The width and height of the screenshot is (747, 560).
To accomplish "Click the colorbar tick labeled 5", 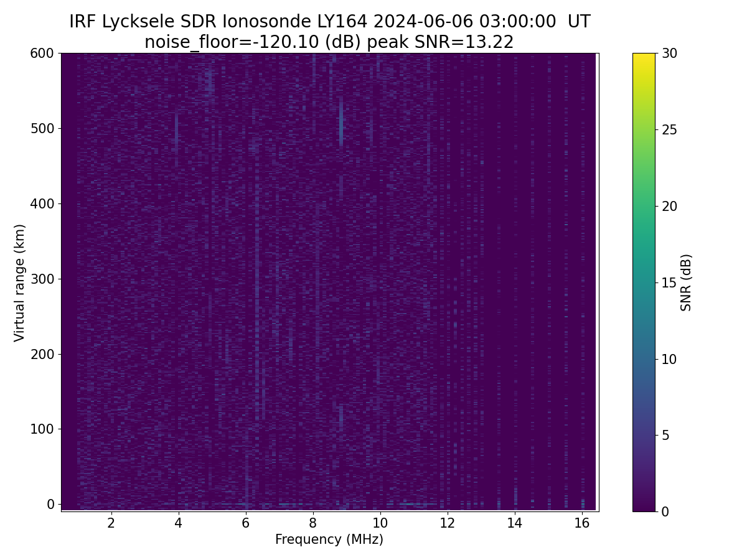I will coord(664,435).
